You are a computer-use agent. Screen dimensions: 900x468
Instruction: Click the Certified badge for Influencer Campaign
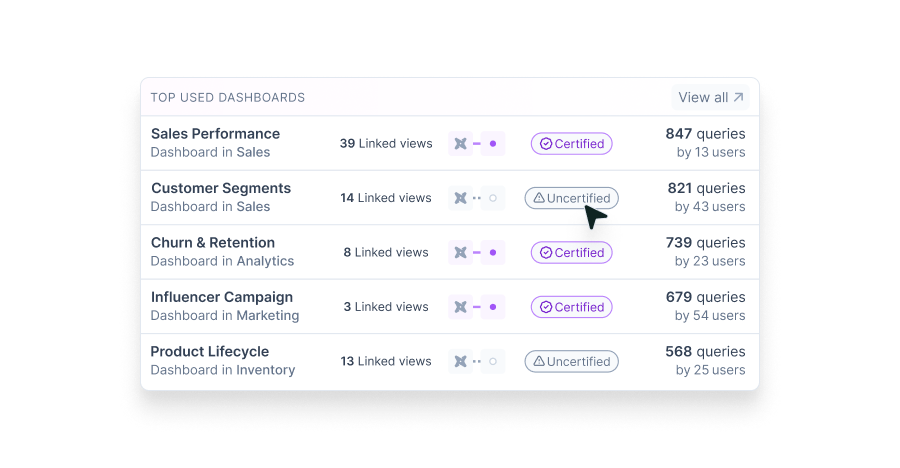click(x=572, y=307)
